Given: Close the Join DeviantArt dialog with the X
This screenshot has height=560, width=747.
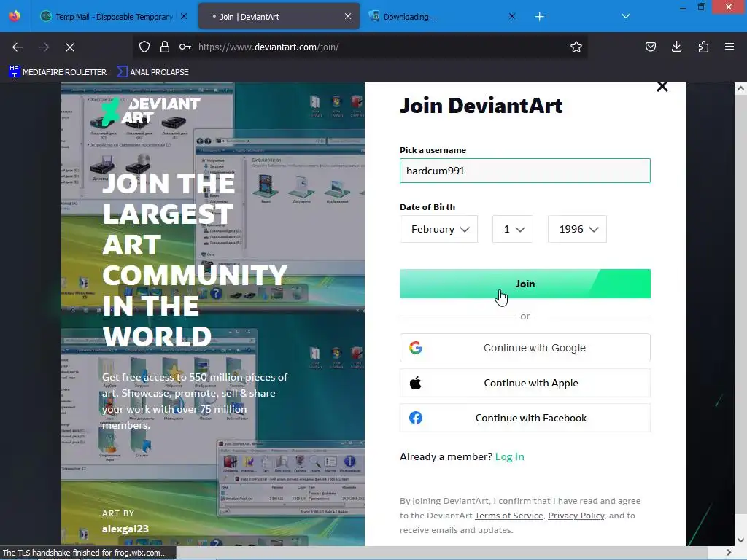Looking at the screenshot, I should (x=662, y=87).
